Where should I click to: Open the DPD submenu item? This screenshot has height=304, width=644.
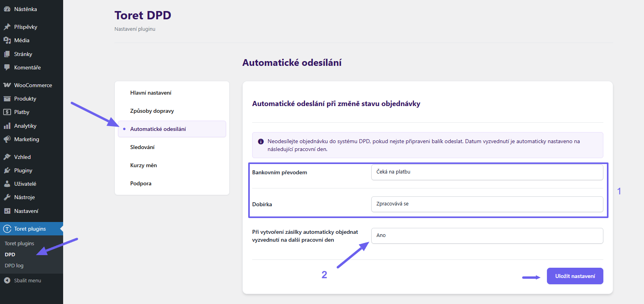coord(10,254)
